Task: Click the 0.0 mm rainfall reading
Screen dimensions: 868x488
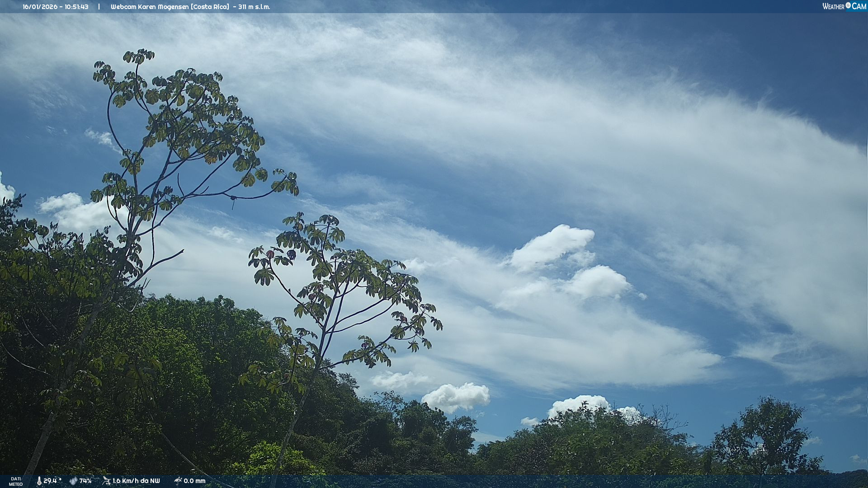Action: (x=194, y=481)
